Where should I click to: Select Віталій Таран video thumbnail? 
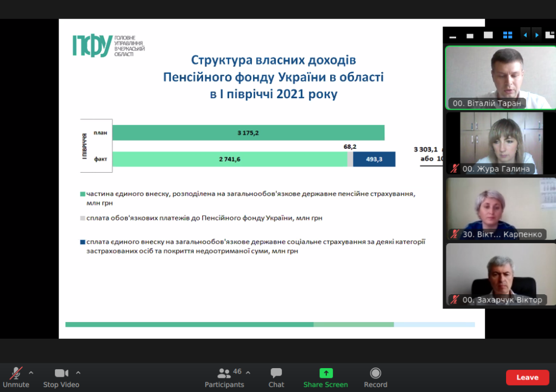501,77
